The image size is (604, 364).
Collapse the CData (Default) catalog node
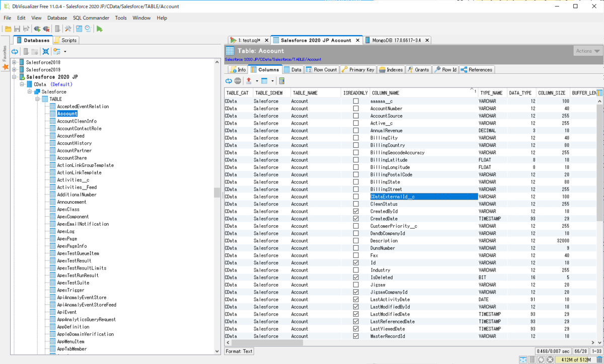[22, 84]
